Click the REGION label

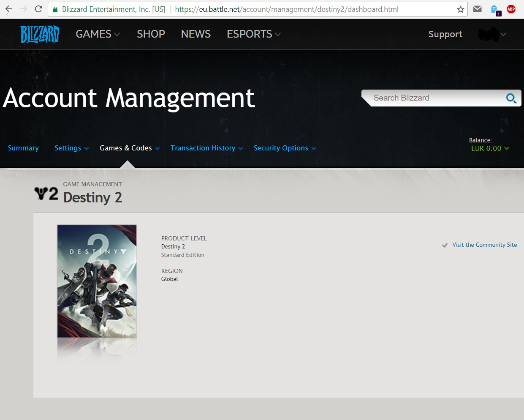(x=172, y=271)
